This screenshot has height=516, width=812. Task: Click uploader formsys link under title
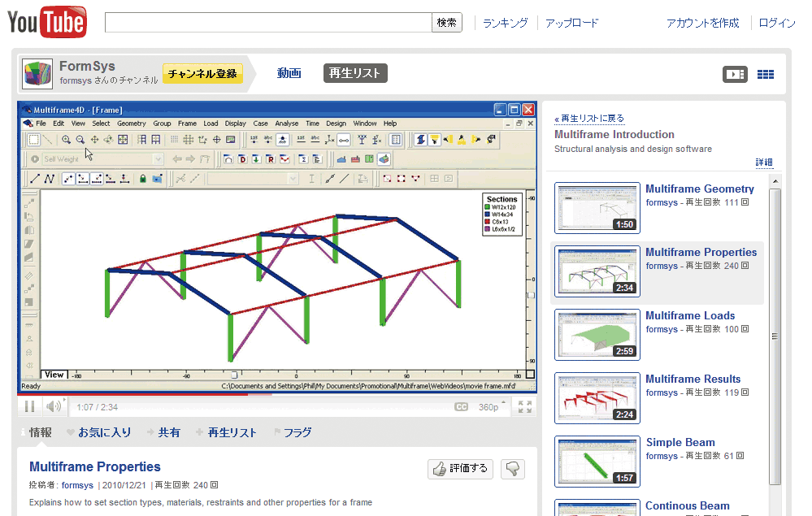point(77,485)
